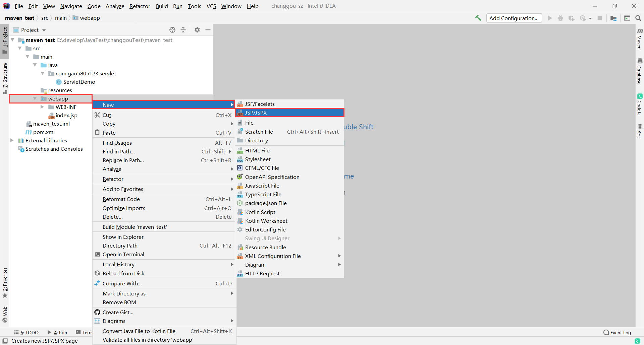The width and height of the screenshot is (644, 345).
Task: Choose HTTP Request entry
Action: tap(290, 273)
